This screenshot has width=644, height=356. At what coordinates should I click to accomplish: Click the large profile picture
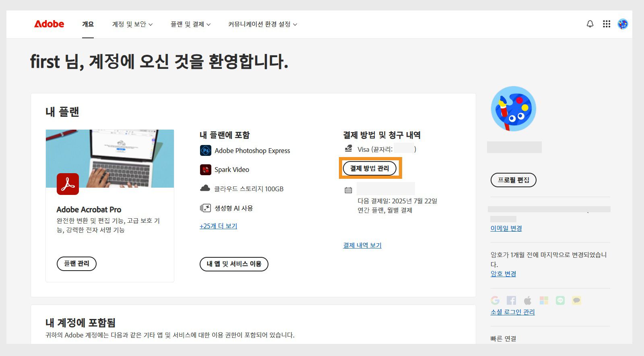pyautogui.click(x=514, y=109)
